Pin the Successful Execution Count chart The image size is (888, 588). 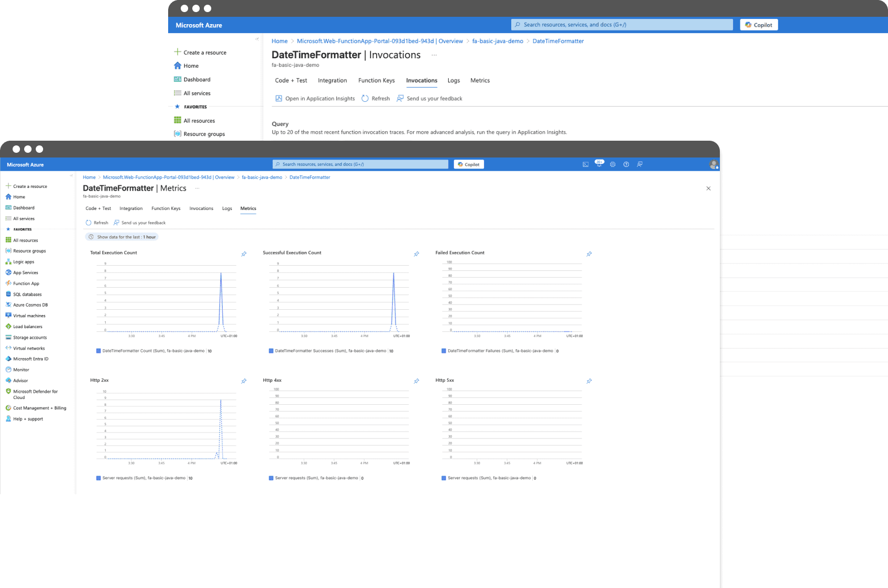[416, 254]
